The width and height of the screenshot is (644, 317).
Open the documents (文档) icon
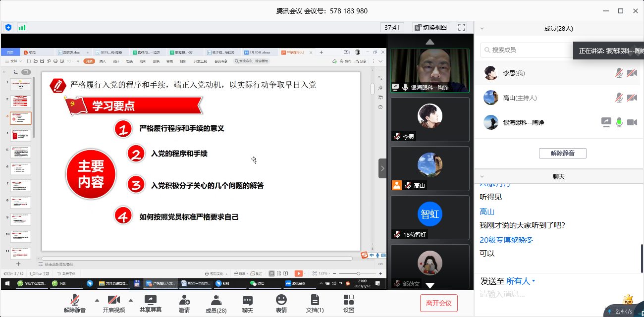pos(315,303)
